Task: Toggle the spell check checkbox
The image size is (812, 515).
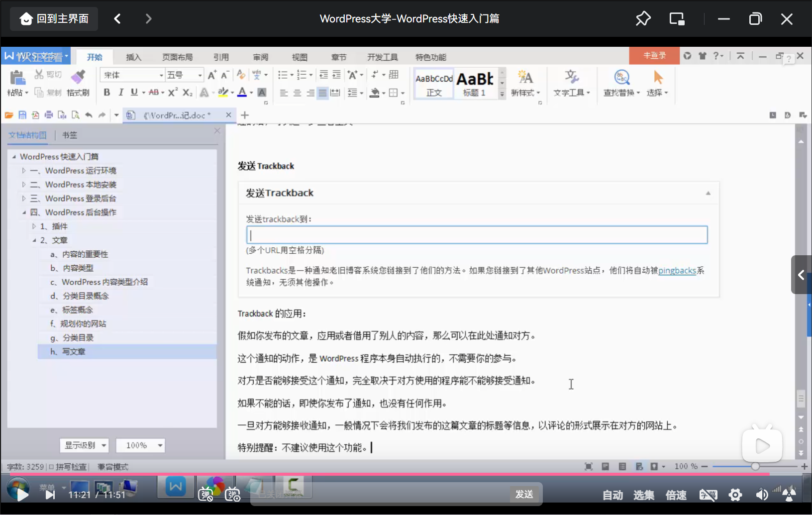Action: (x=52, y=467)
